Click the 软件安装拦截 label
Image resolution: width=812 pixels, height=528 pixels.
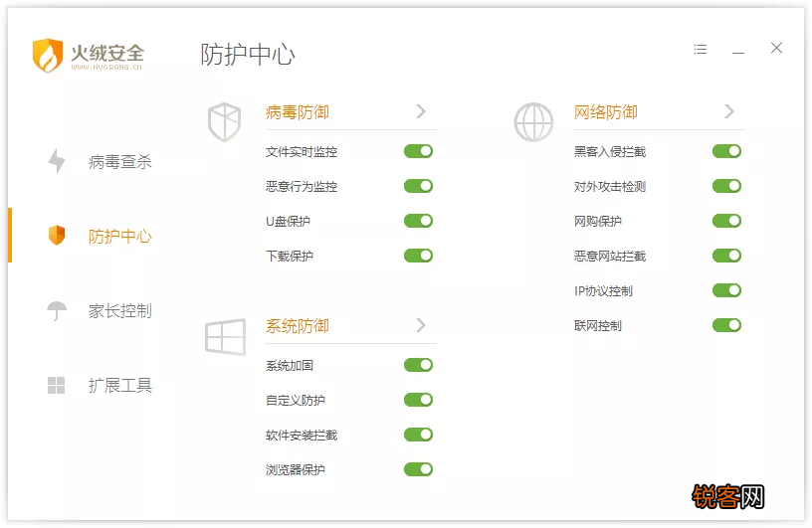pyautogui.click(x=302, y=435)
